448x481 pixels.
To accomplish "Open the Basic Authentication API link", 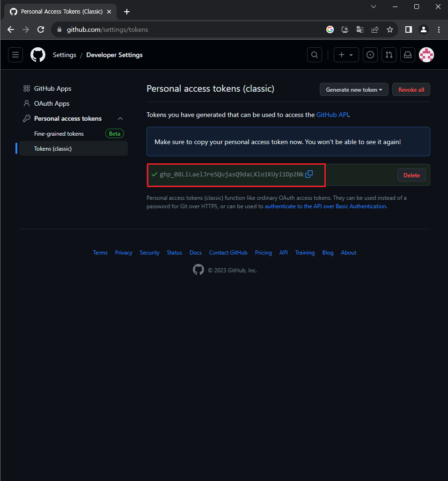I will coord(325,206).
